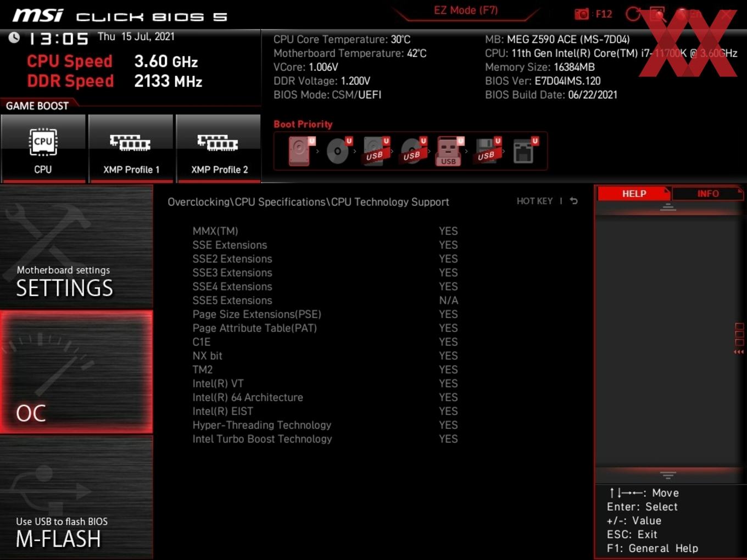Click the VCore 1.006V reading
The width and height of the screenshot is (747, 560).
(306, 67)
